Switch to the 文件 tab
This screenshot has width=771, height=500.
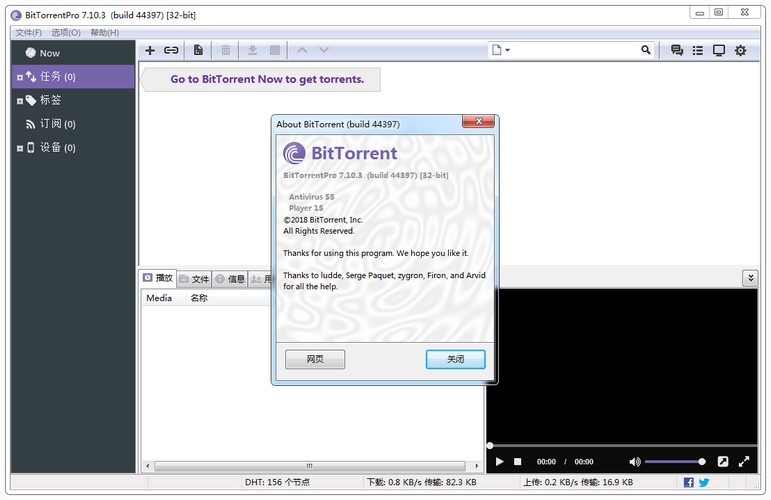(194, 279)
